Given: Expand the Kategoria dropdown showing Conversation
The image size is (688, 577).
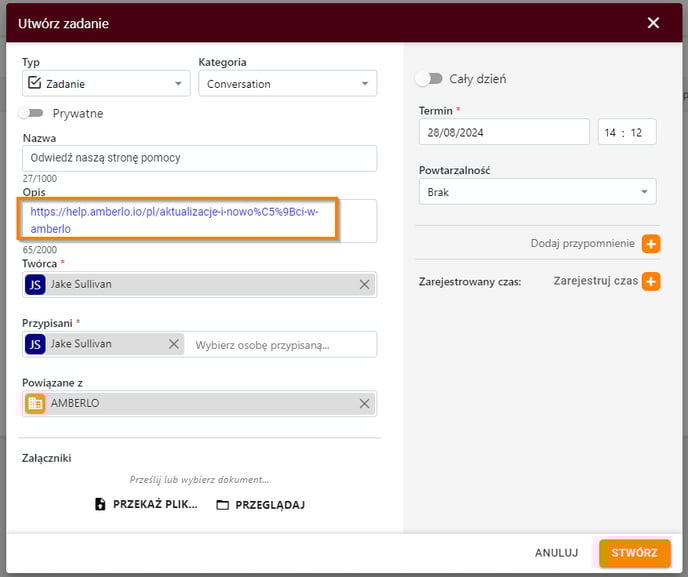Looking at the screenshot, I should (287, 83).
